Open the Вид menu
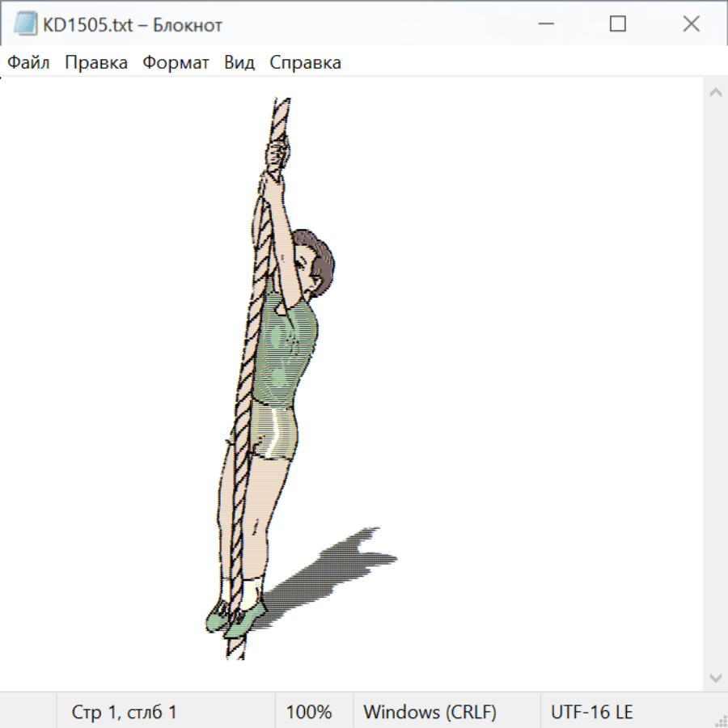This screenshot has height=728, width=728. click(239, 63)
